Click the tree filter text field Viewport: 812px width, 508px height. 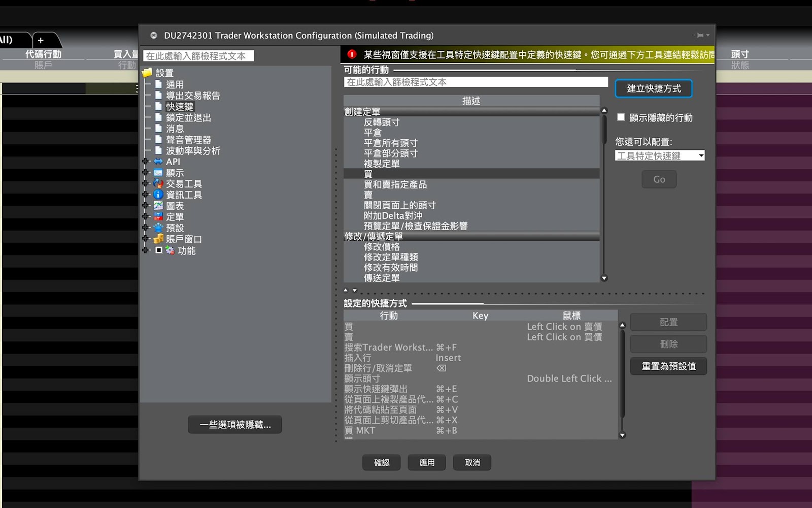(x=198, y=56)
